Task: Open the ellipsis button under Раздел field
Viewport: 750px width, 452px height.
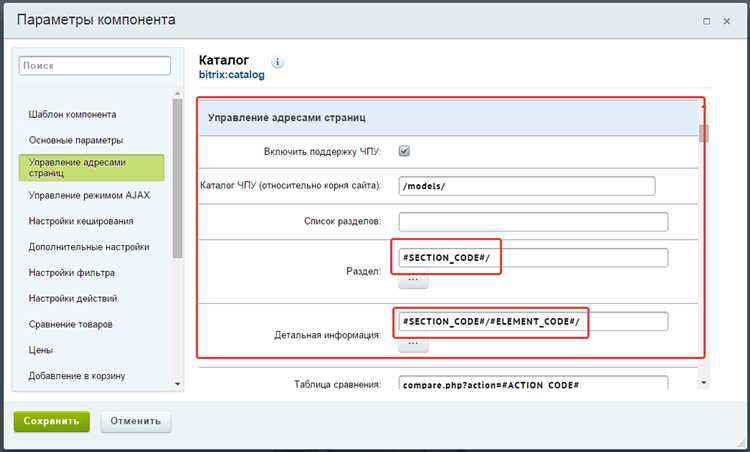Action: pyautogui.click(x=413, y=280)
